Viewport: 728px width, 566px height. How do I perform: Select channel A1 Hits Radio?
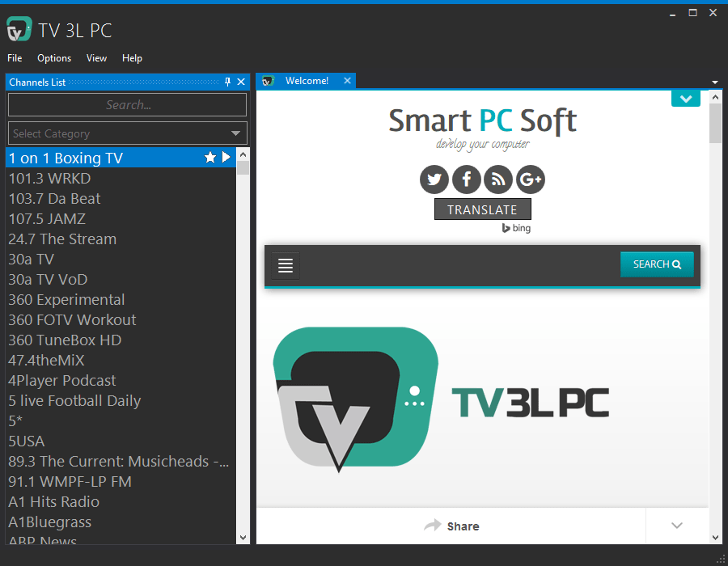pos(121,501)
